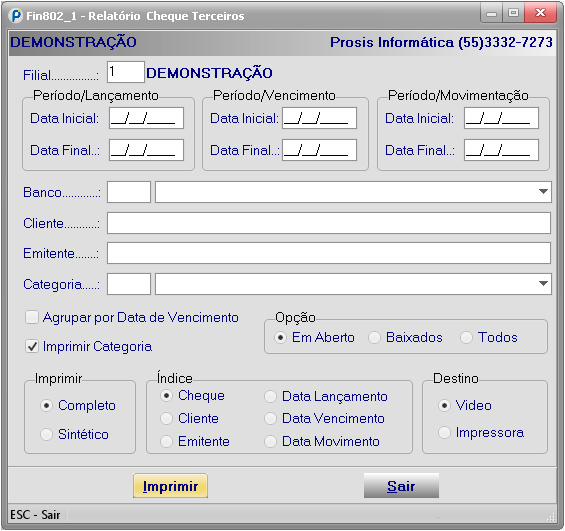Open the Banco dropdown list

(x=543, y=192)
